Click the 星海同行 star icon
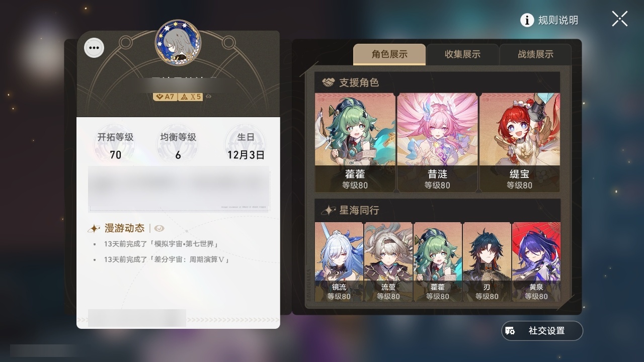The width and height of the screenshot is (644, 362). click(329, 210)
